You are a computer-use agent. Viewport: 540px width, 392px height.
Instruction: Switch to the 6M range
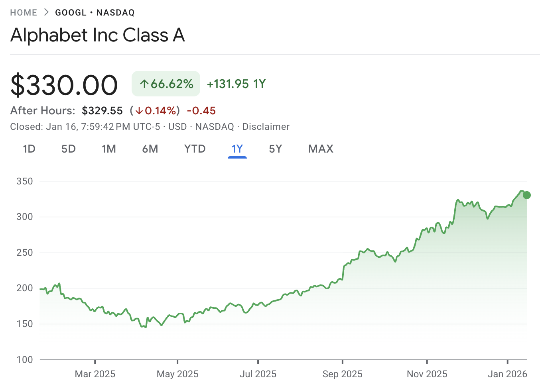pos(150,149)
